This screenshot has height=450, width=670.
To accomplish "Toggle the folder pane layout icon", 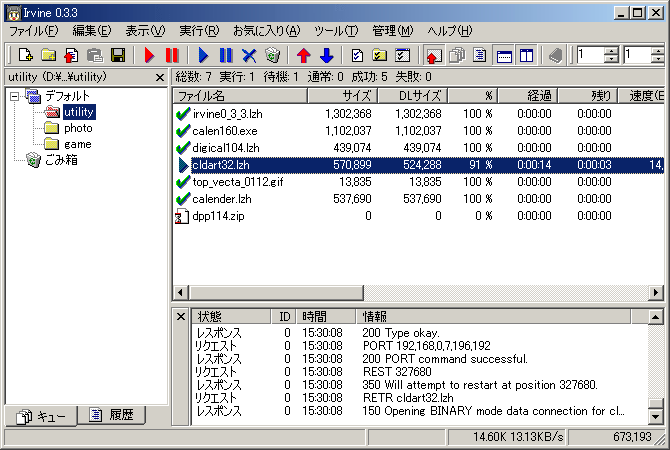I will pyautogui.click(x=526, y=55).
